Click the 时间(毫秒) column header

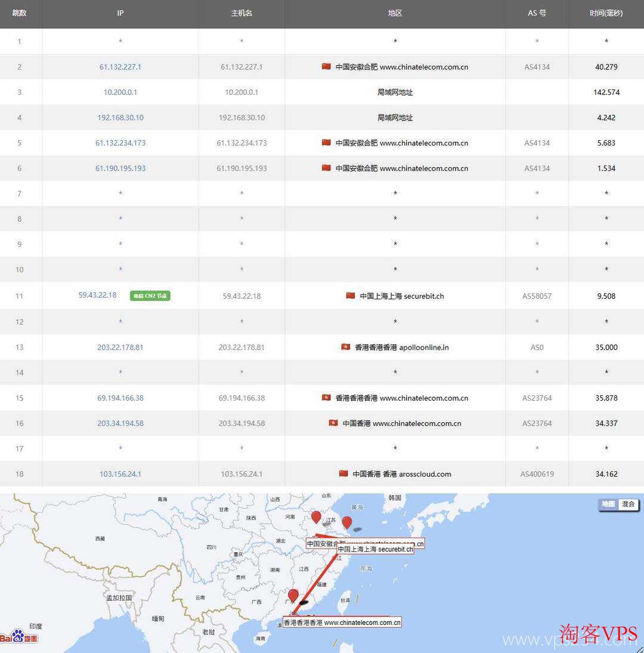coord(606,13)
